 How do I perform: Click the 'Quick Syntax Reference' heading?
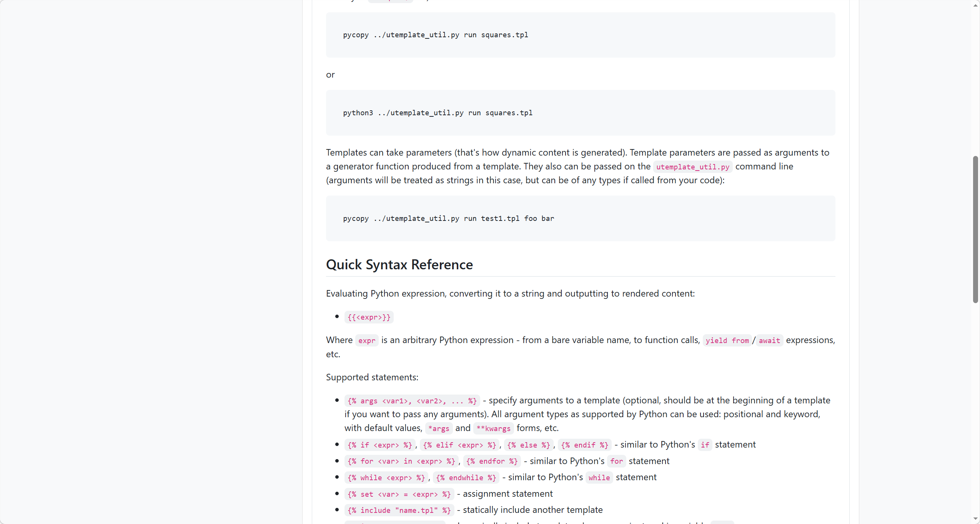(x=399, y=265)
